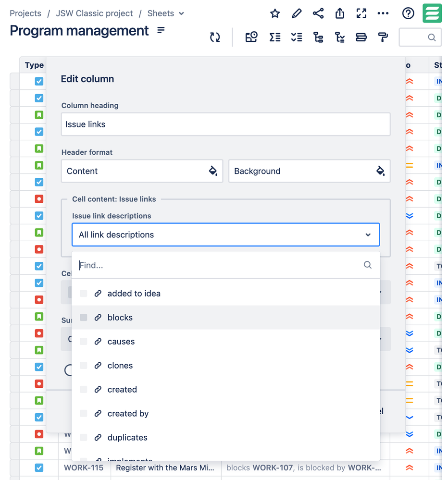
Task: Open JSW Classic project breadcrumb
Action: tap(94, 13)
